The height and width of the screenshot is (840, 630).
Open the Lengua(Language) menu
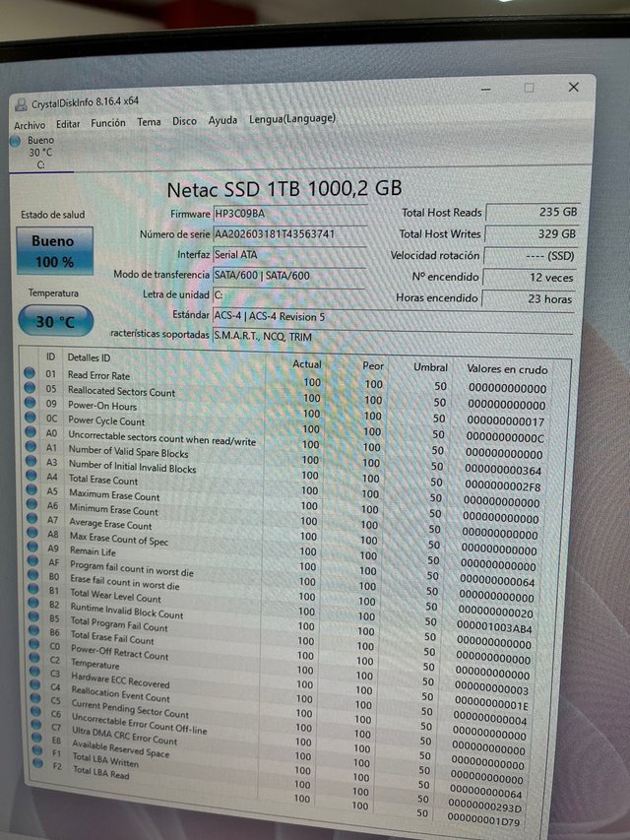coord(292,118)
